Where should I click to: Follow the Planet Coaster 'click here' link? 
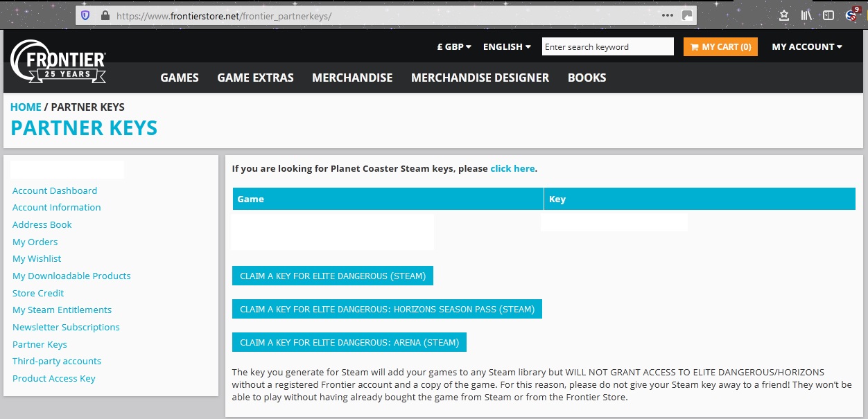(x=512, y=168)
